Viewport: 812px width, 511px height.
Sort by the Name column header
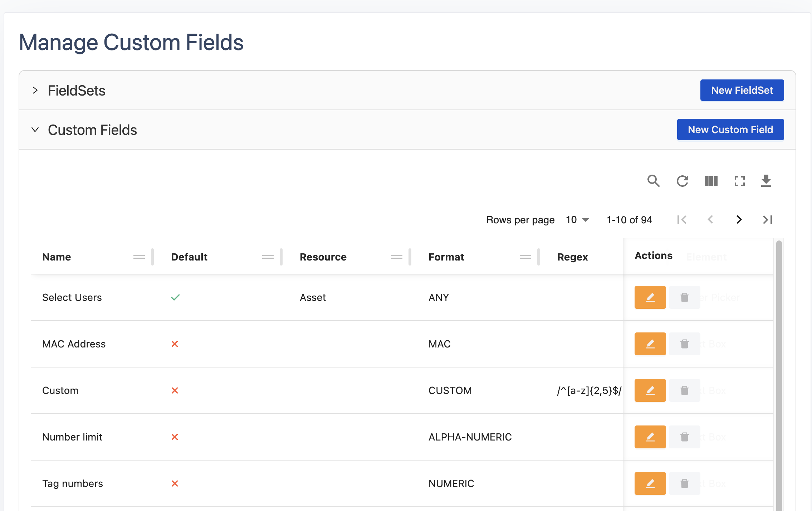click(57, 257)
